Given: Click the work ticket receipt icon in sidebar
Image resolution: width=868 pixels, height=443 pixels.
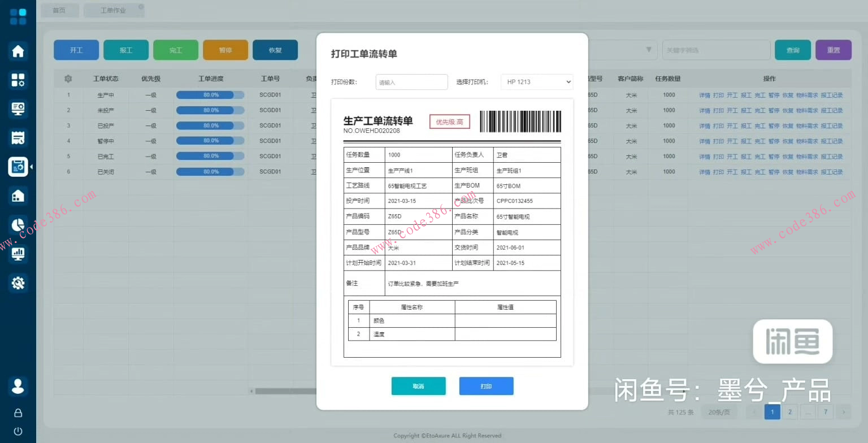Looking at the screenshot, I should coord(18,137).
